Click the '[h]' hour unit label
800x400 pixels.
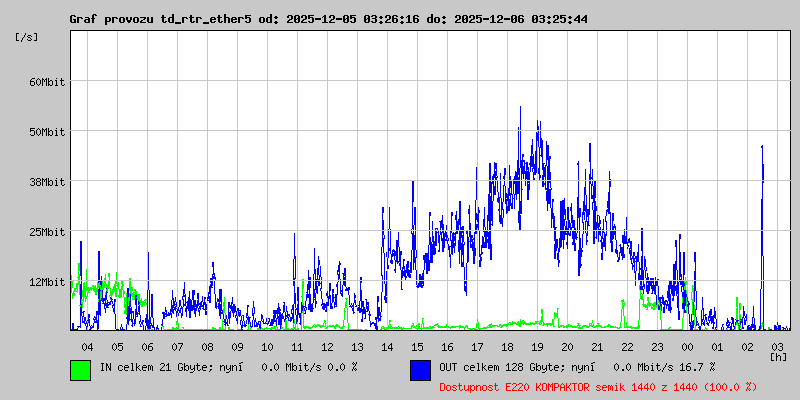coord(778,356)
